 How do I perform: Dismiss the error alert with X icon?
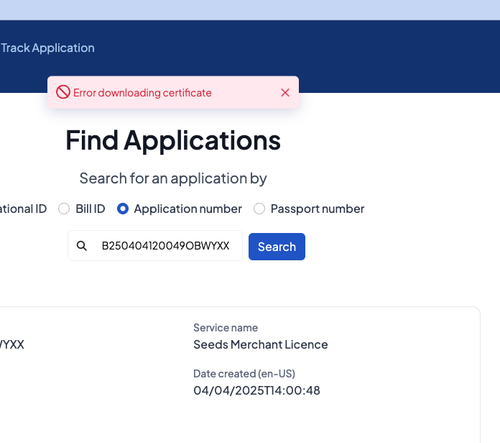click(285, 93)
